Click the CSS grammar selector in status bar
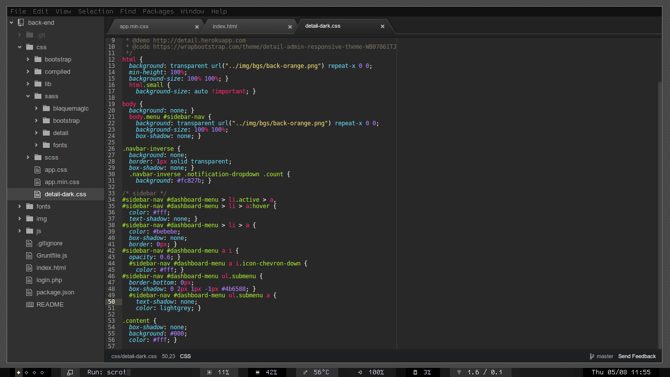 tap(185, 356)
